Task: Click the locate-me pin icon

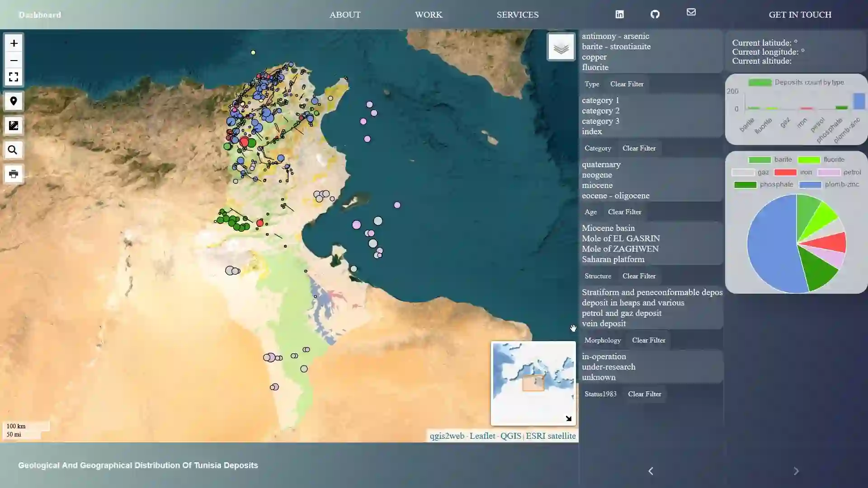Action: (14, 101)
